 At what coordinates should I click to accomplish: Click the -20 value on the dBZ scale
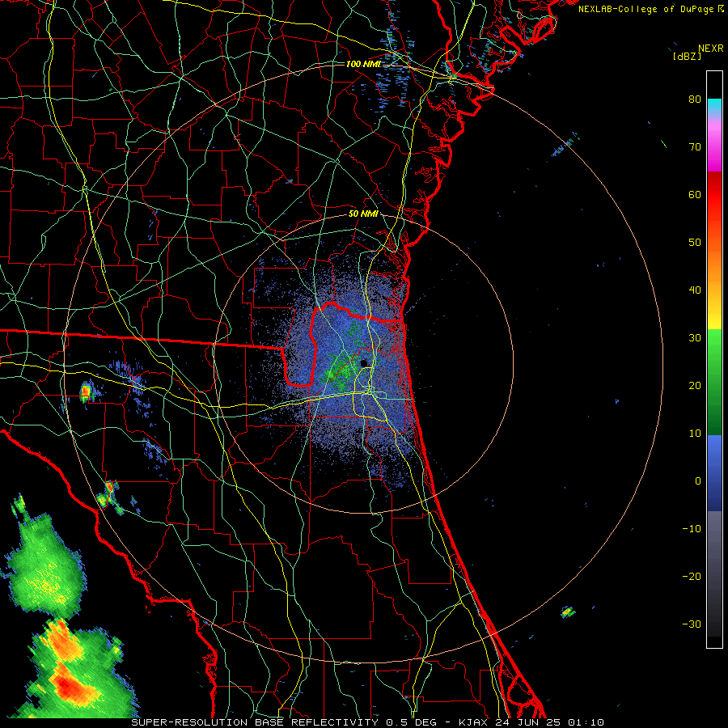pyautogui.click(x=692, y=577)
